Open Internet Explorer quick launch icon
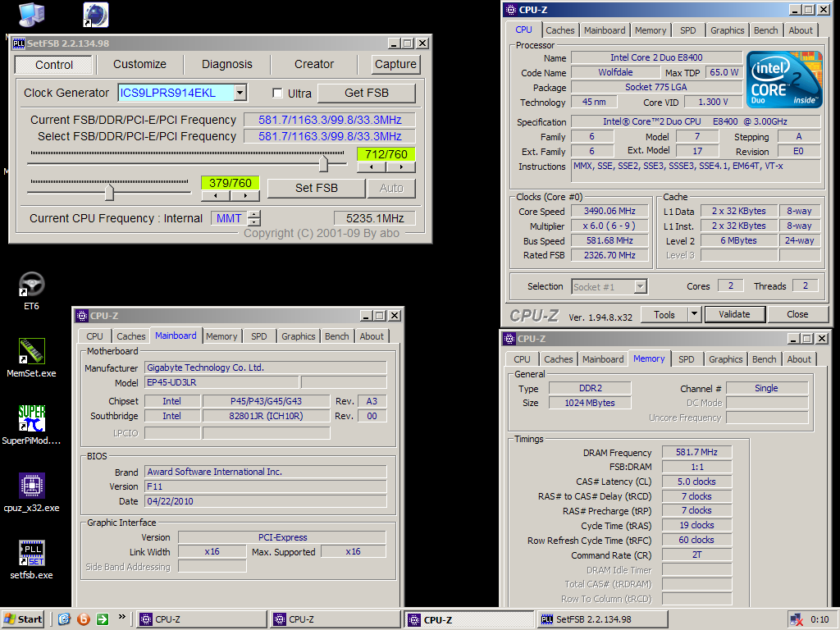Viewport: 840px width, 630px height. coord(64,619)
